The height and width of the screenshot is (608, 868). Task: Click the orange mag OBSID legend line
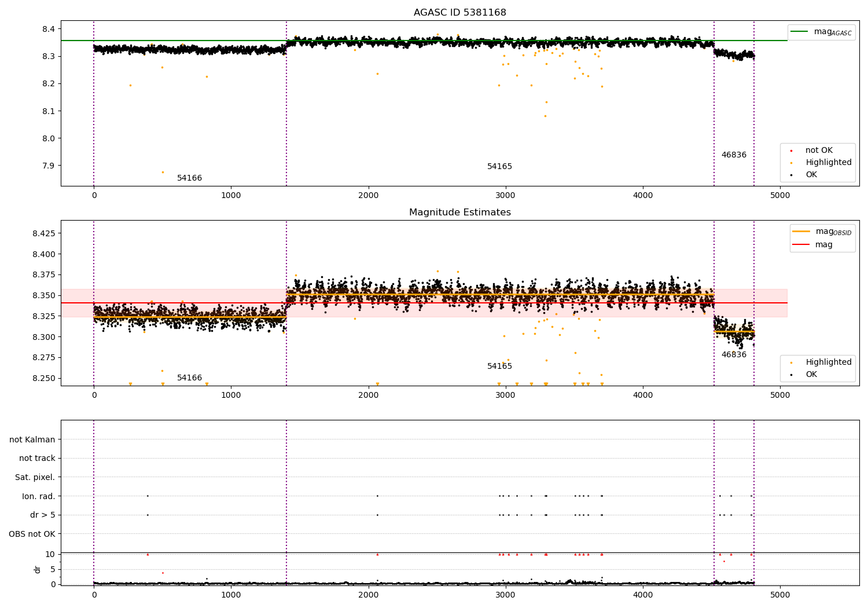[801, 232]
